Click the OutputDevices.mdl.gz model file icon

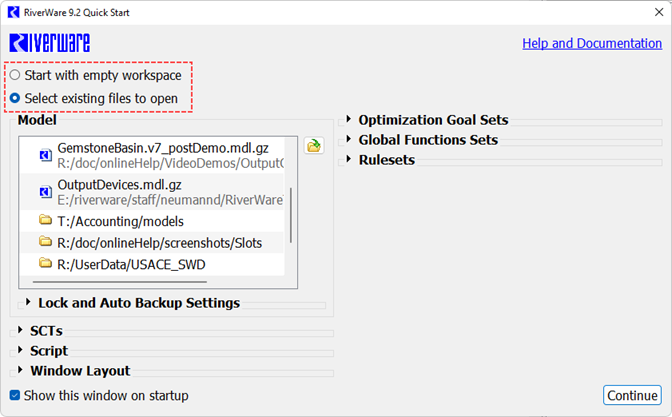tap(45, 192)
